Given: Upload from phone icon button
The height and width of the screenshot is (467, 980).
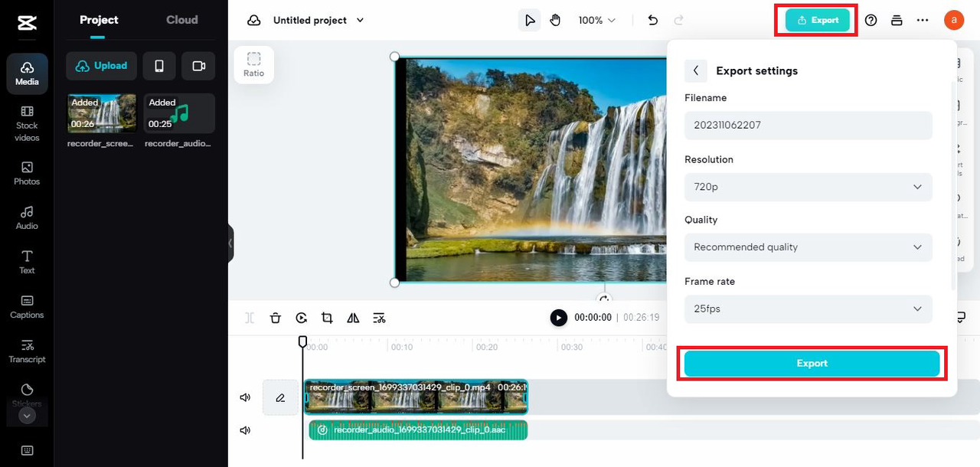Looking at the screenshot, I should pyautogui.click(x=159, y=66).
